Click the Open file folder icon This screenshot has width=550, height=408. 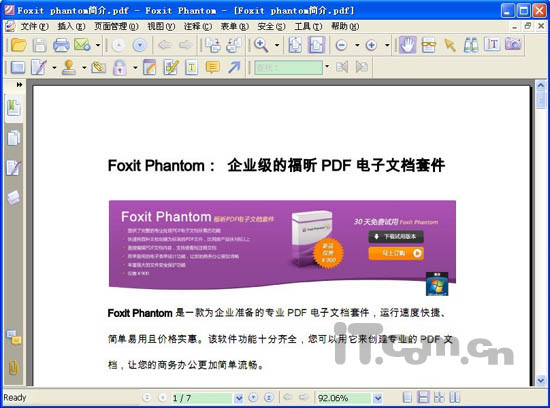click(19, 45)
